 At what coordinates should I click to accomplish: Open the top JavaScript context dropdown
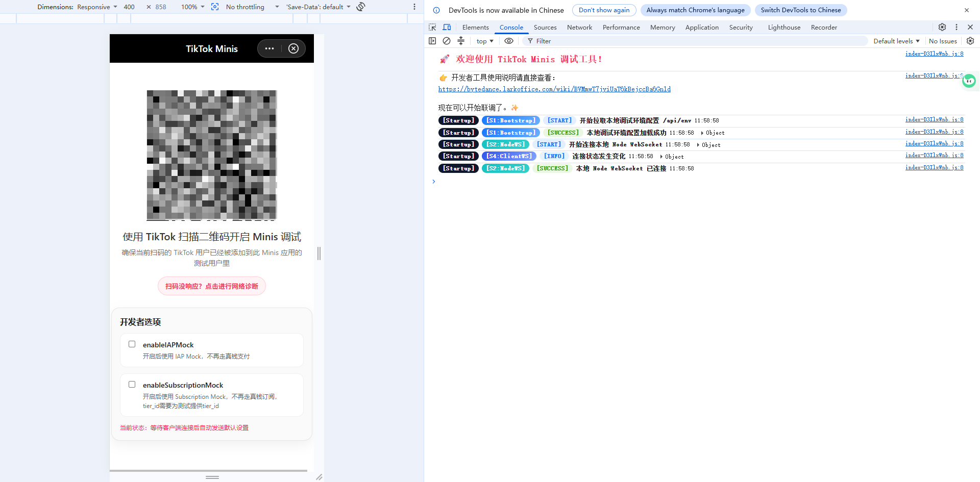coord(485,41)
